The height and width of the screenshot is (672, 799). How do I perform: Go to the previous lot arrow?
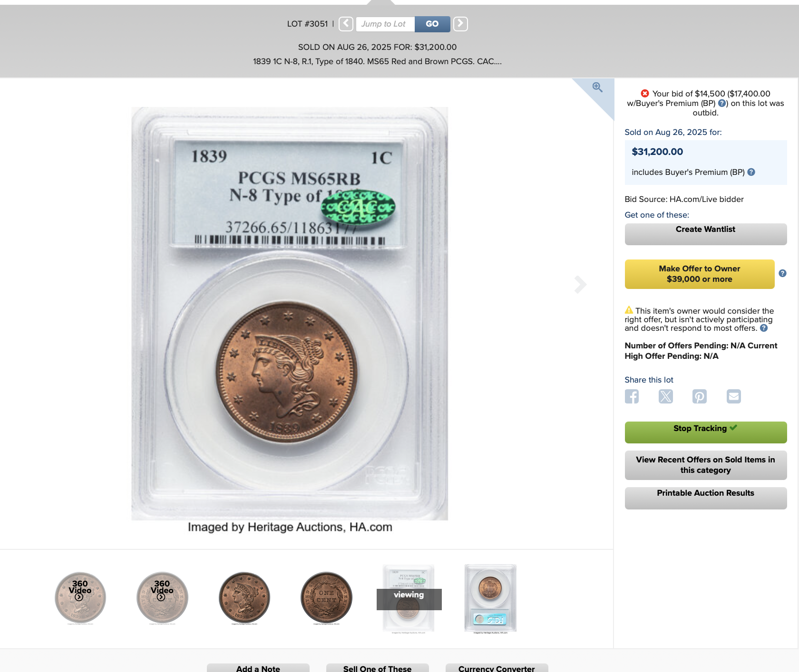[346, 24]
